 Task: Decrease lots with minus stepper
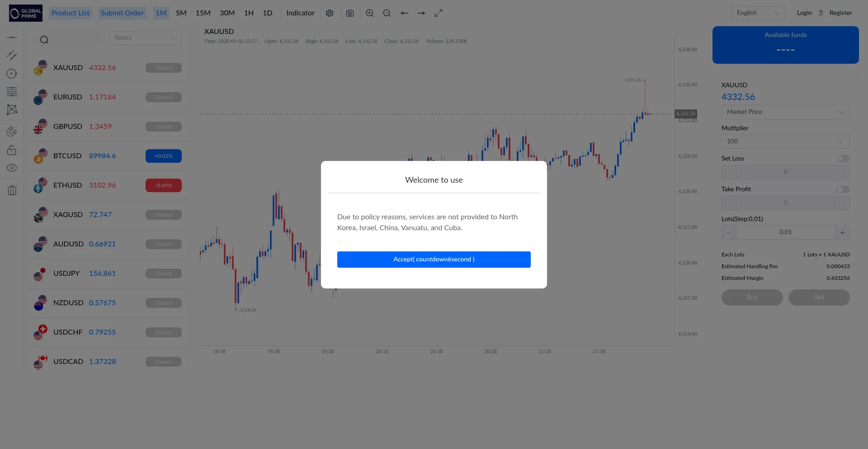point(729,232)
